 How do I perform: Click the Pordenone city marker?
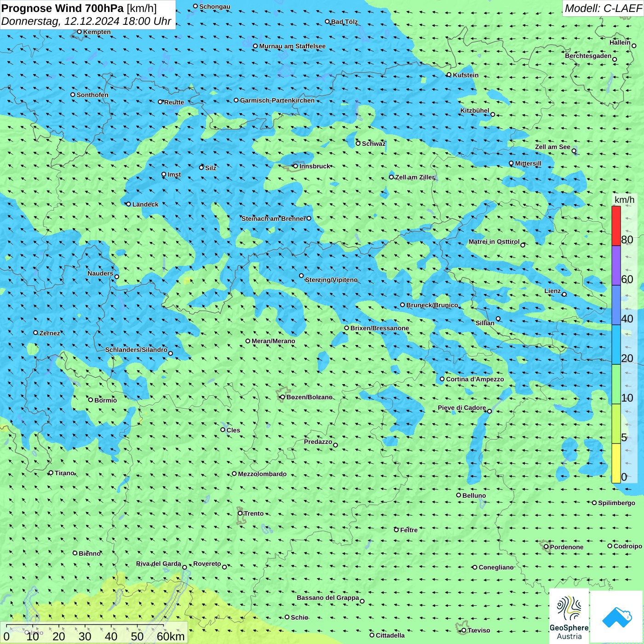(546, 546)
